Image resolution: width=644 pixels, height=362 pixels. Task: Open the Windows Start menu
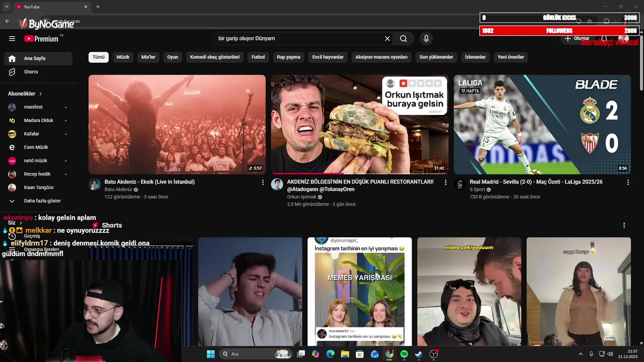(x=211, y=354)
